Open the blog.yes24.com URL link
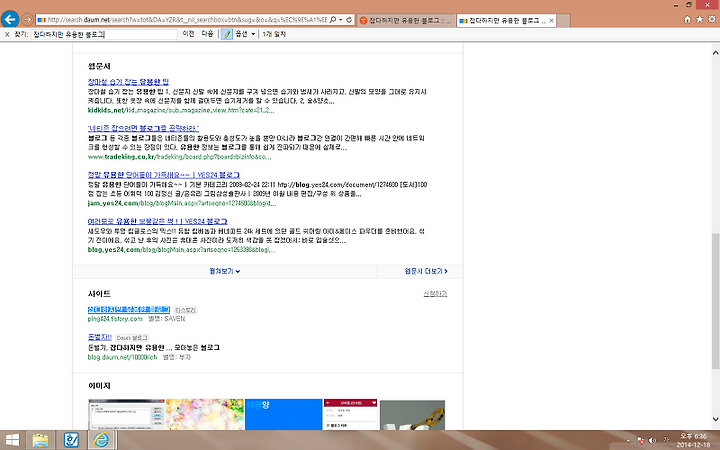The image size is (720, 450). pyautogui.click(x=181, y=250)
